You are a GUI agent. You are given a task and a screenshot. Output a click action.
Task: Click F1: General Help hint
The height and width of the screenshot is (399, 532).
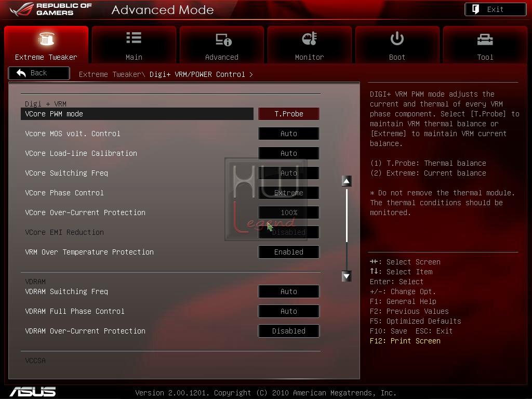click(x=403, y=301)
